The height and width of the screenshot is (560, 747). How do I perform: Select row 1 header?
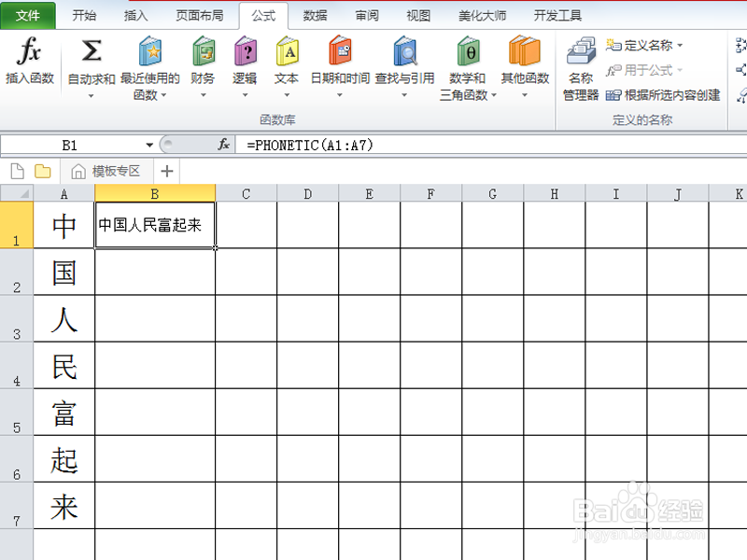coord(17,225)
